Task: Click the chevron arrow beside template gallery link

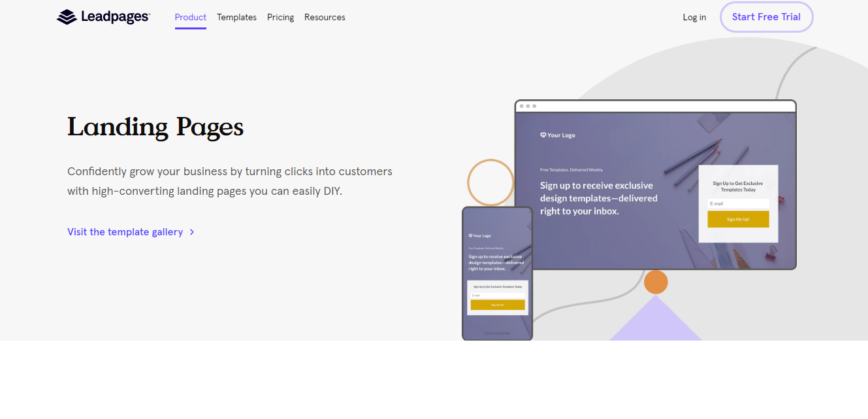Action: pos(191,232)
